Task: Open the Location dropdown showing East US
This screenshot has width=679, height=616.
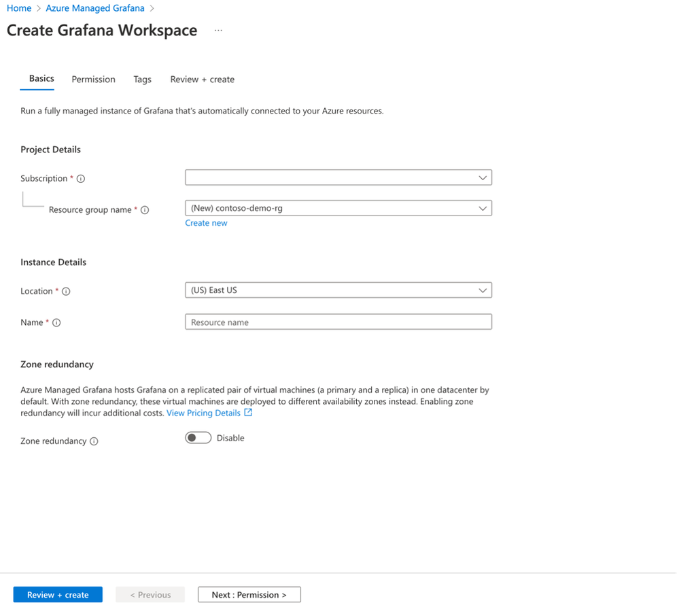Action: coord(338,290)
